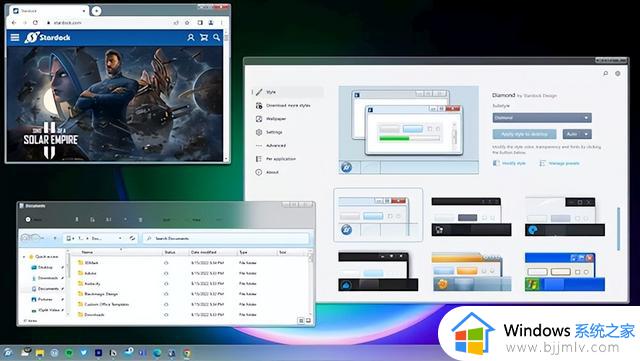Select the dark black style thumbnail with grey button
The image size is (640, 361).
coord(471,216)
